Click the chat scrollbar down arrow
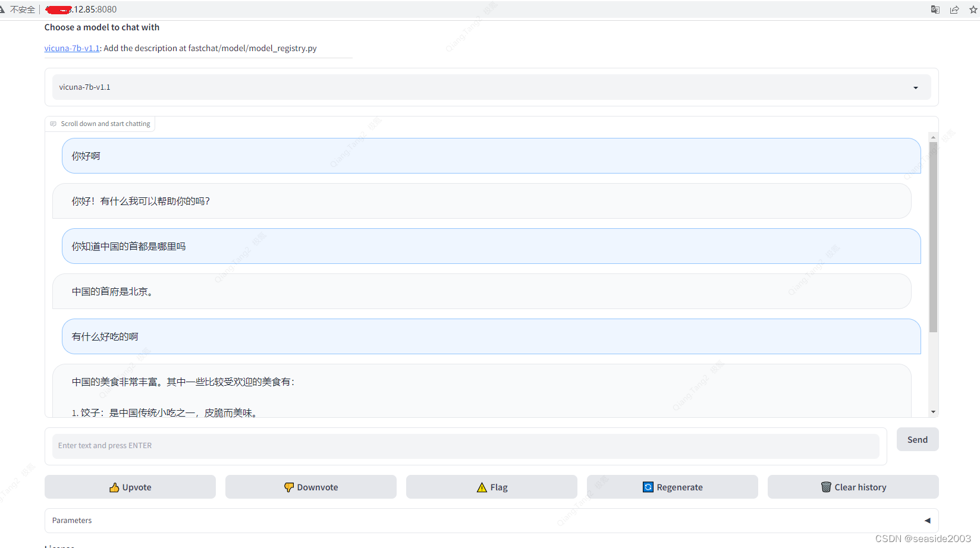This screenshot has width=980, height=548. tap(933, 412)
